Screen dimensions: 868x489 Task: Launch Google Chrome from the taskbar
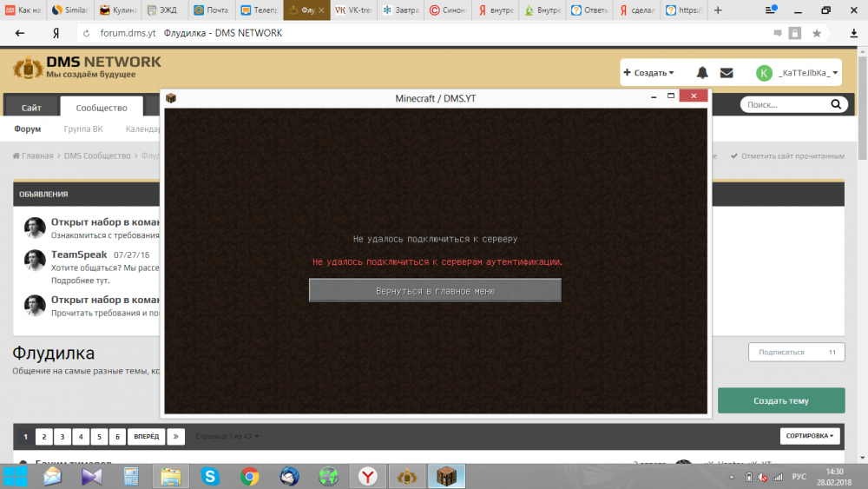(250, 476)
